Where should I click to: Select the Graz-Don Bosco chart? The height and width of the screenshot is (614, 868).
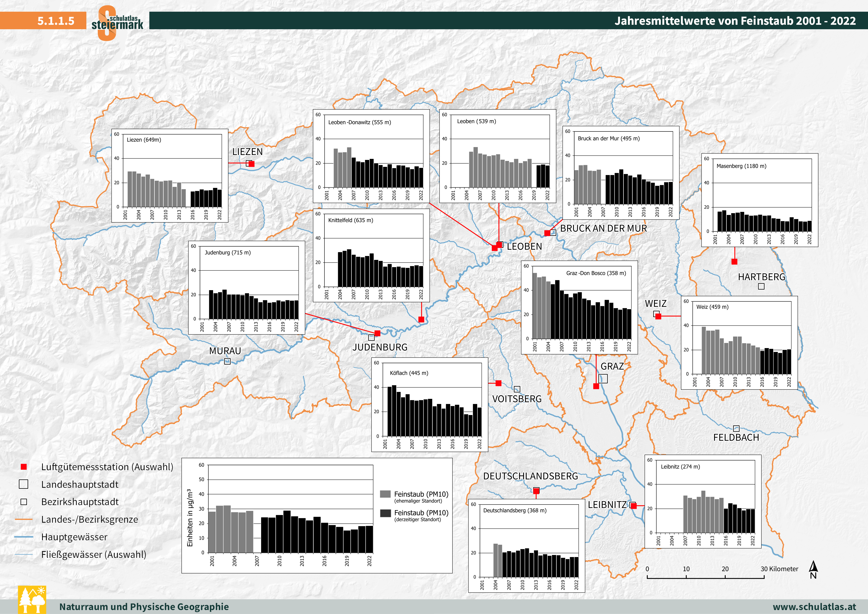579,307
